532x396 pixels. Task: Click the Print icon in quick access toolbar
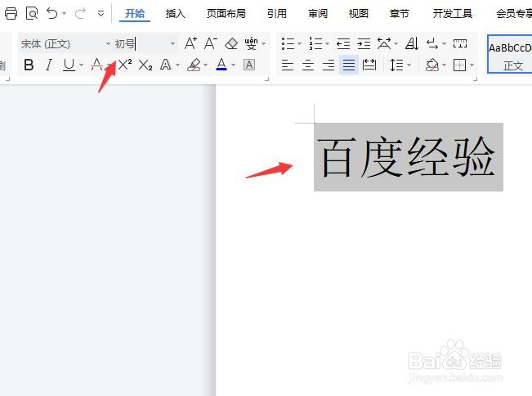click(x=11, y=14)
